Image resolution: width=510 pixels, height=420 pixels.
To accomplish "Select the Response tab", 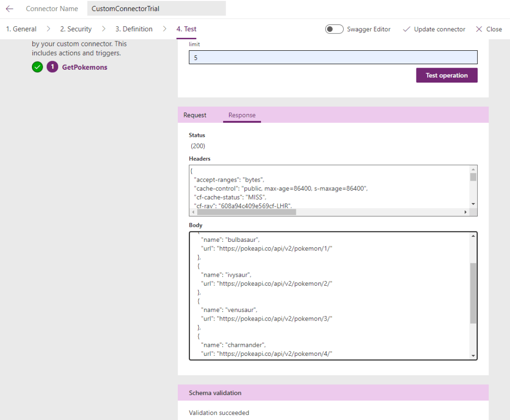I will 242,115.
